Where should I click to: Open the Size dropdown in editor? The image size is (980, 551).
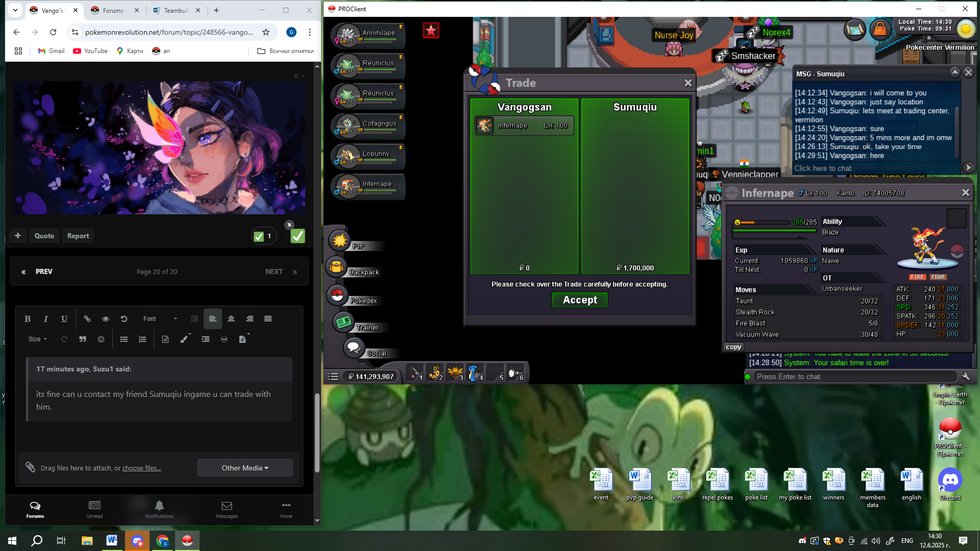pyautogui.click(x=38, y=339)
